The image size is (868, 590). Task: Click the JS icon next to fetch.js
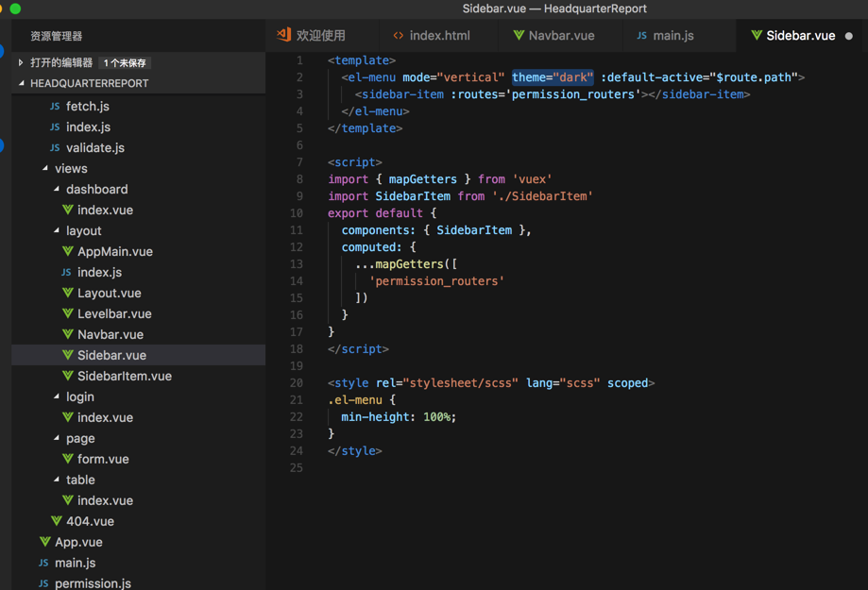(55, 107)
